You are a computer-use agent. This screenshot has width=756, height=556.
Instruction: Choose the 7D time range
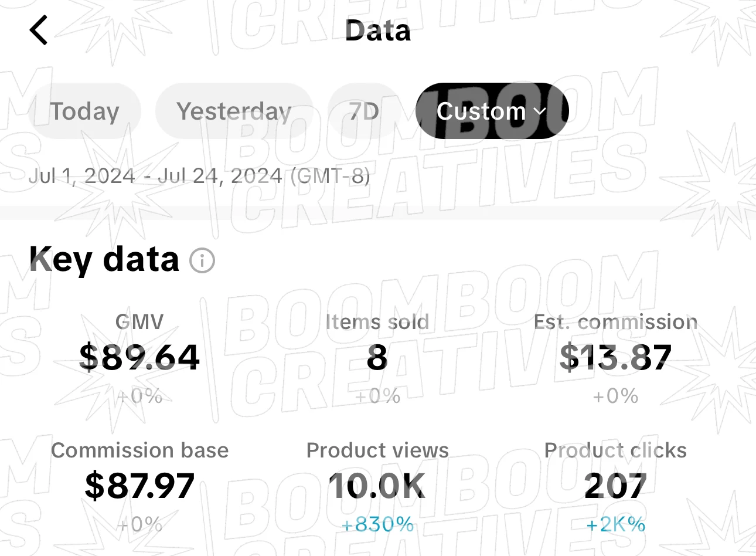click(364, 111)
